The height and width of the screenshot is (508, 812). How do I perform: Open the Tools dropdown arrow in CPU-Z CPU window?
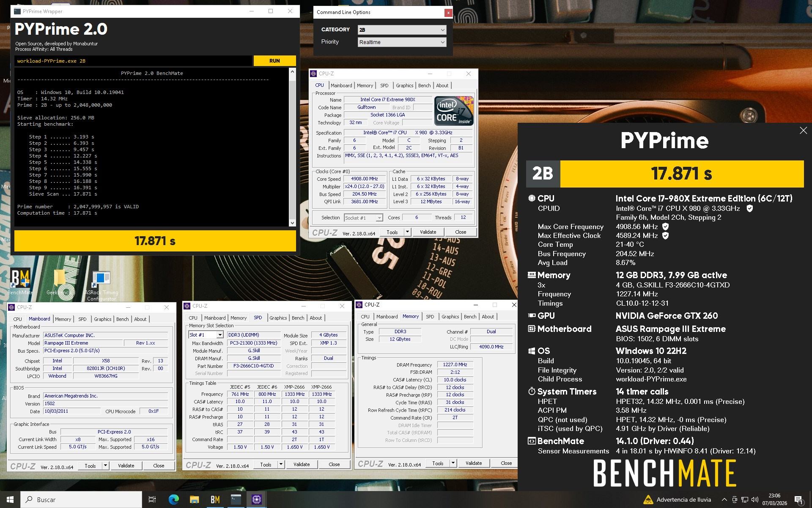click(x=407, y=232)
